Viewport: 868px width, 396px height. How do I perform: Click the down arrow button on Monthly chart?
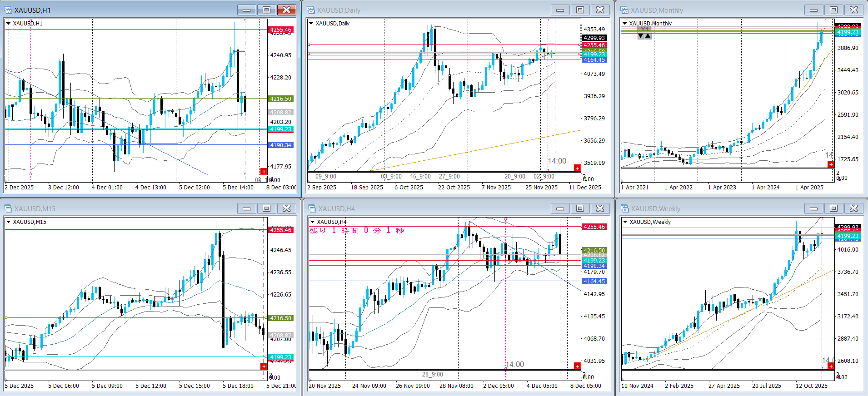pos(641,36)
